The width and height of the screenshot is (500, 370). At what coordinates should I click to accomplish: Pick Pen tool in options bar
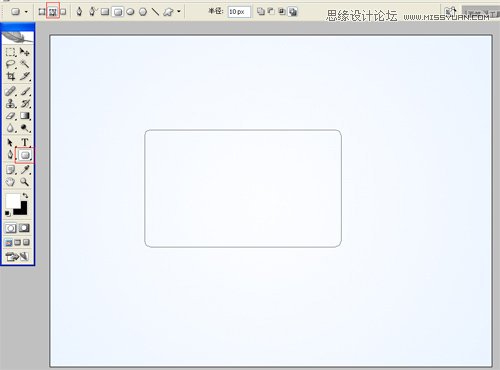79,12
